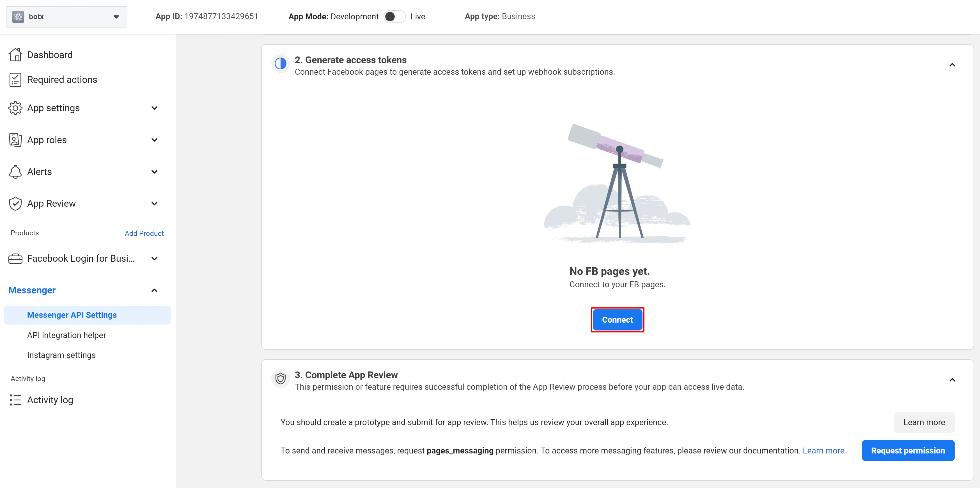
Task: Click the half-filled progress icon for step 2
Action: [x=280, y=63]
